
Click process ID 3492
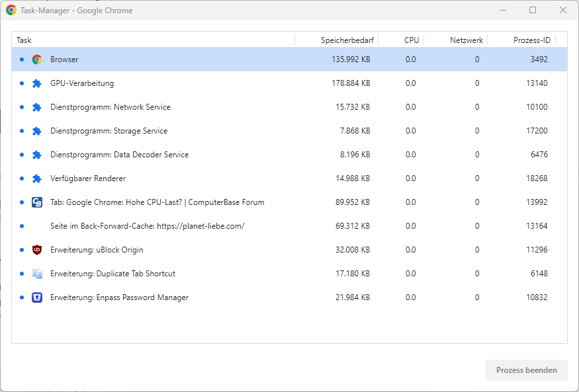point(539,59)
